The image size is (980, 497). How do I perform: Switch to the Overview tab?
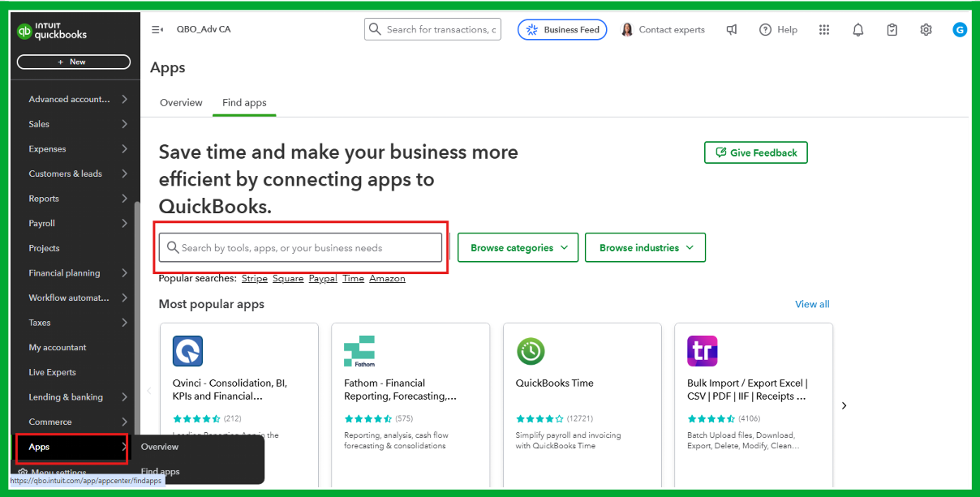pyautogui.click(x=181, y=102)
